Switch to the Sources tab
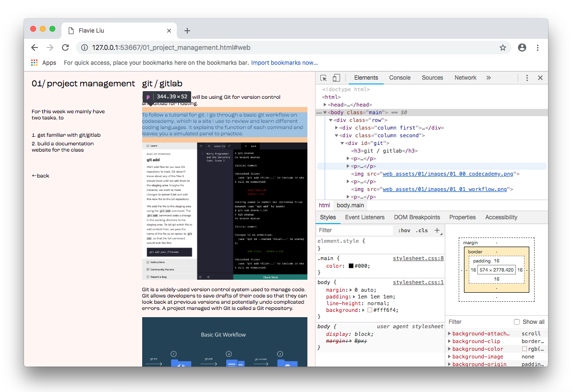 click(x=432, y=78)
